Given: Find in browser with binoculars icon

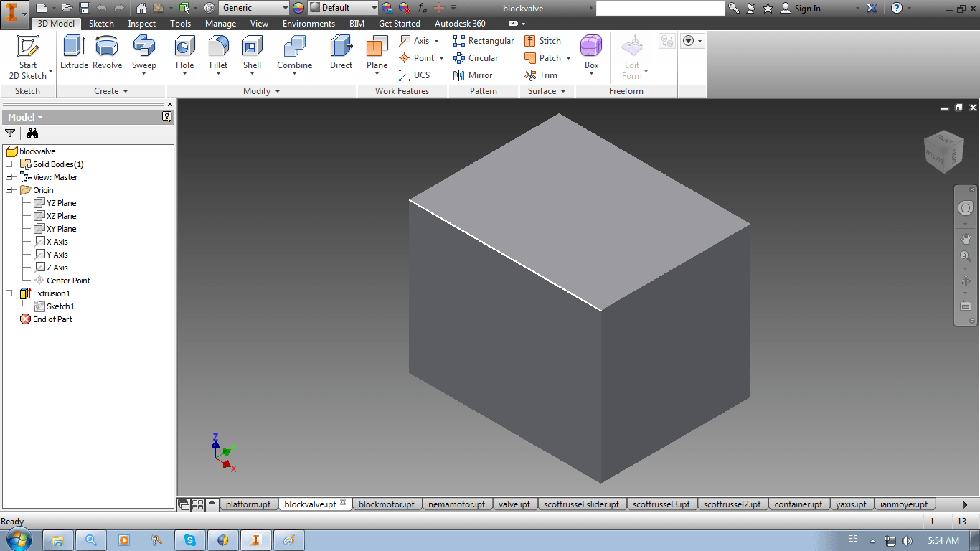Looking at the screenshot, I should (32, 133).
